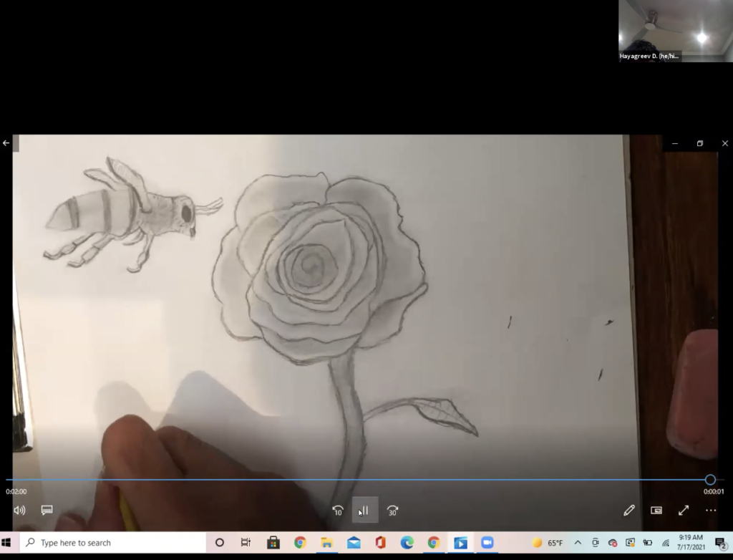Open the subtitles and captions menu
The image size is (733, 560).
coord(47,511)
